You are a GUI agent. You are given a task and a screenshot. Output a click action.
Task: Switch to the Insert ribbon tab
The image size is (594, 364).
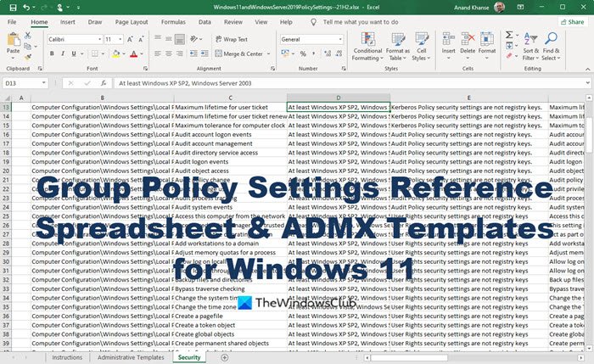click(x=67, y=22)
